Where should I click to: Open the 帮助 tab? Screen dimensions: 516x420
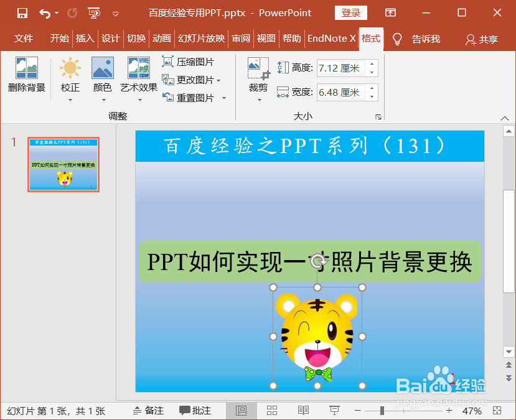point(291,39)
